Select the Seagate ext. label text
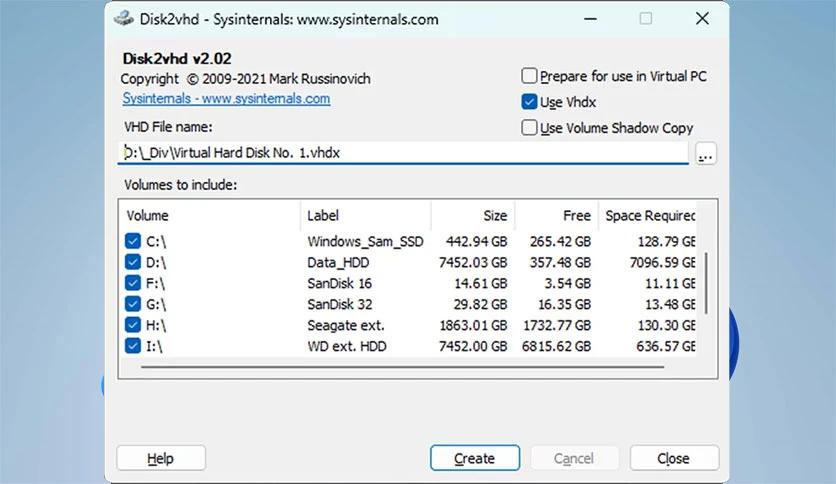 345,325
